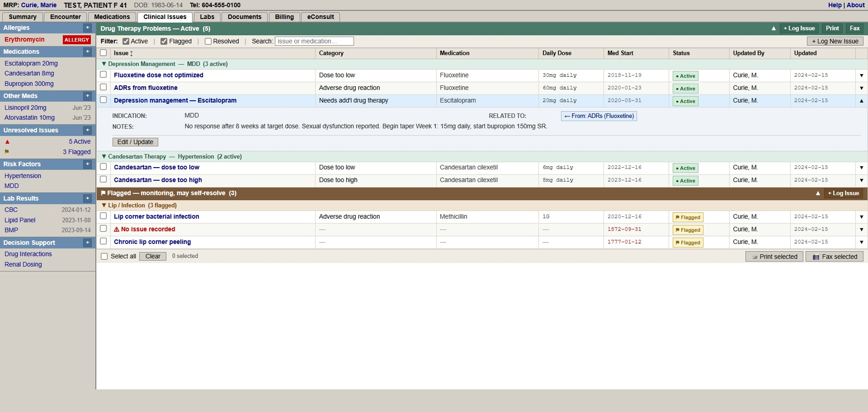Click the Issue column sort arrows
Viewport: 868px width, 412px height.
132,53
